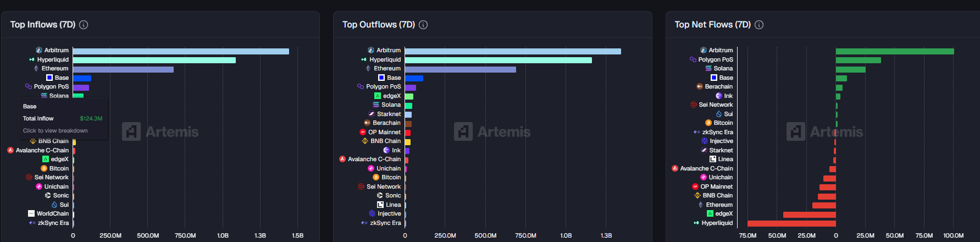Click "Click to view breakdown" in Base tooltip
Image resolution: width=980 pixels, height=242 pixels.
[55, 130]
